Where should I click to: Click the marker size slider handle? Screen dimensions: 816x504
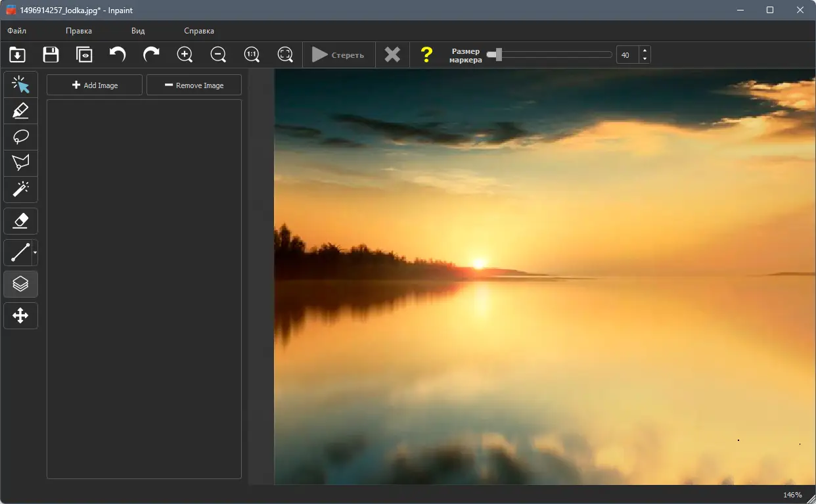coord(499,55)
